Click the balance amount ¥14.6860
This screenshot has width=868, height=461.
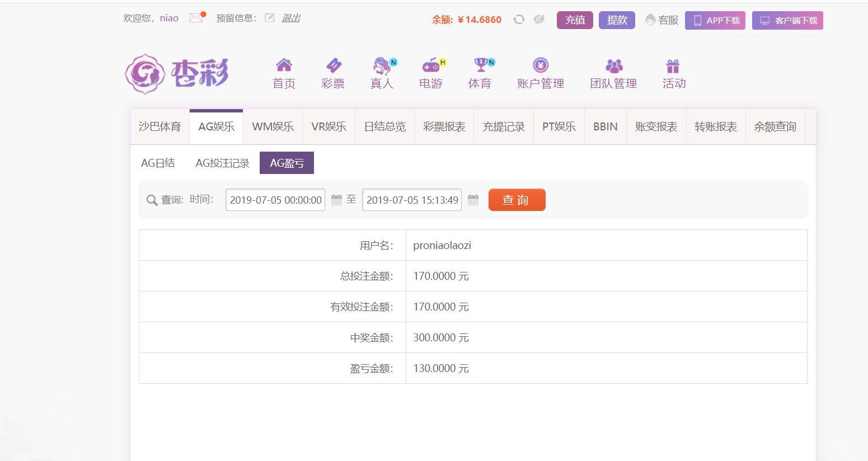(x=480, y=20)
